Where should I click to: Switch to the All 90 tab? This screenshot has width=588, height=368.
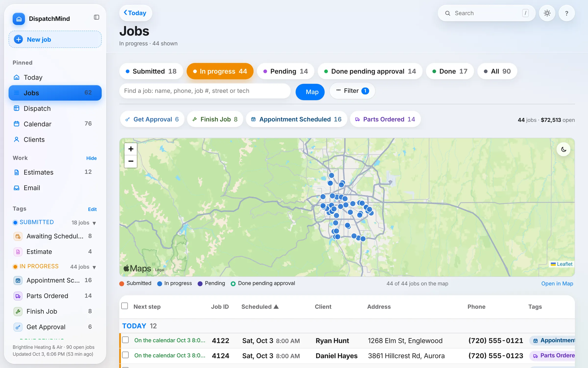(x=497, y=71)
